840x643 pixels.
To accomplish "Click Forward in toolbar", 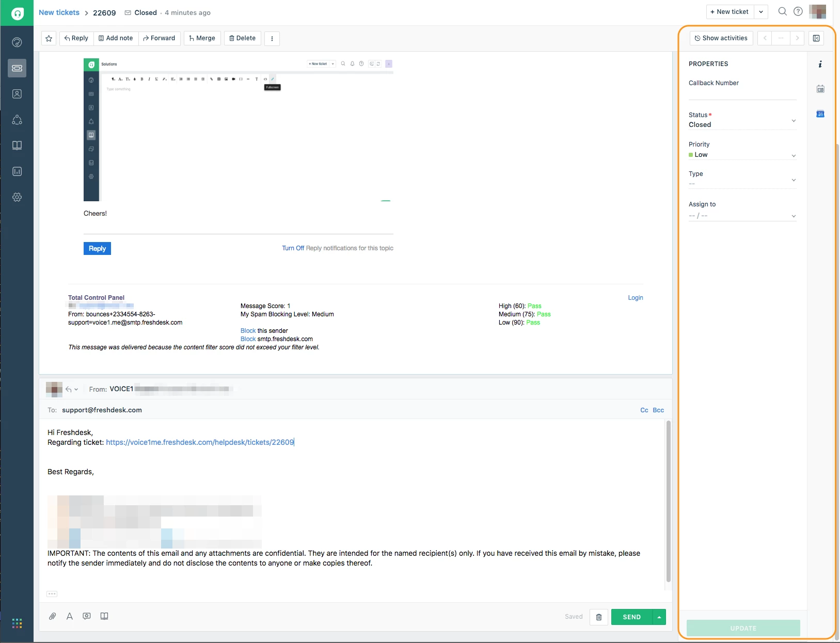I will tap(159, 38).
